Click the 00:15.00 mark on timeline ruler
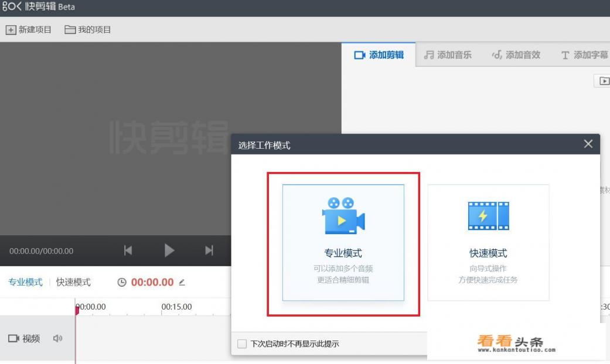This screenshot has width=610, height=364. pyautogui.click(x=176, y=307)
